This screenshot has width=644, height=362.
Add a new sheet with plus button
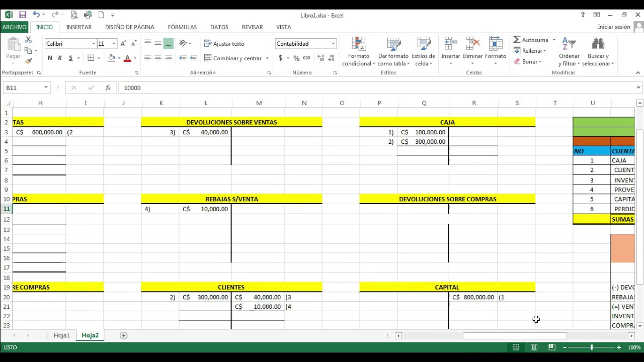pos(123,335)
